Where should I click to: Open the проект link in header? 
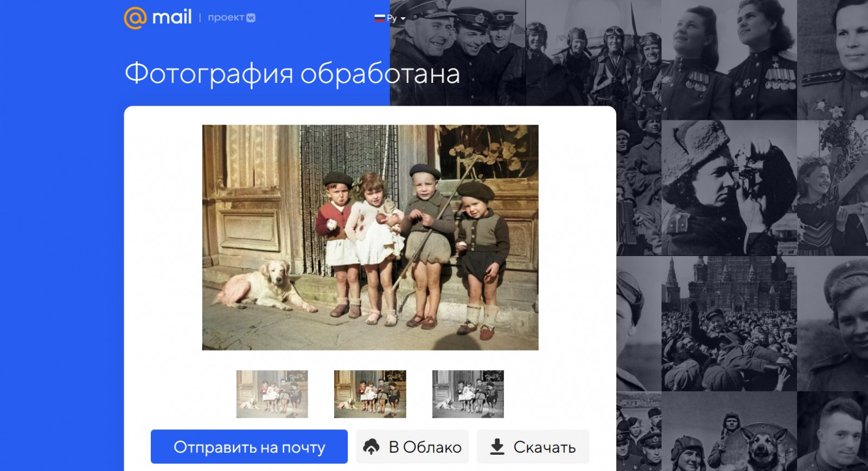pos(226,18)
